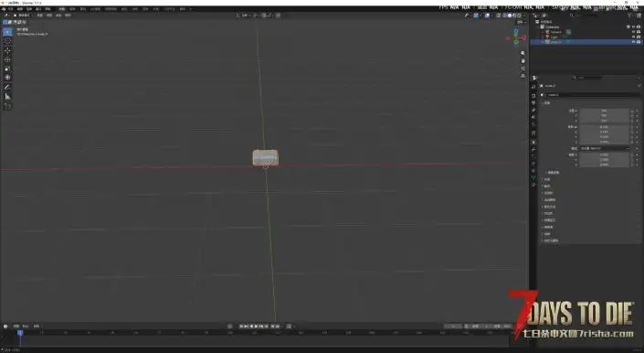Image resolution: width=644 pixels, height=353 pixels.
Task: Select the Cursor tool in the toolbar
Action: point(7,40)
